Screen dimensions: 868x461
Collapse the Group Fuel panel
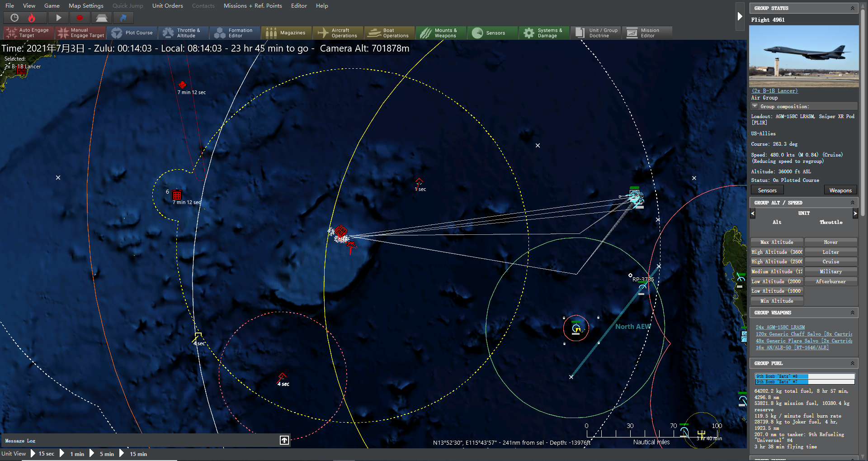click(x=853, y=363)
